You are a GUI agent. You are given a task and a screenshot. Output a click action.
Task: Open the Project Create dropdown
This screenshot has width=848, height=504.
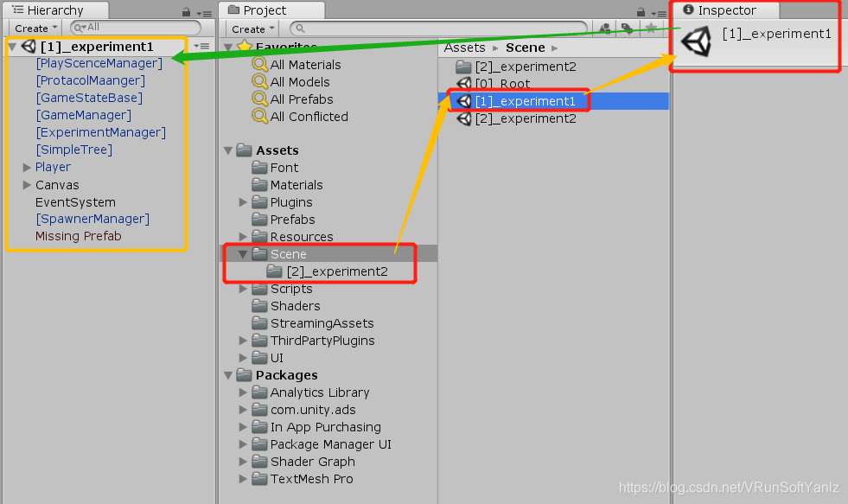tap(252, 29)
